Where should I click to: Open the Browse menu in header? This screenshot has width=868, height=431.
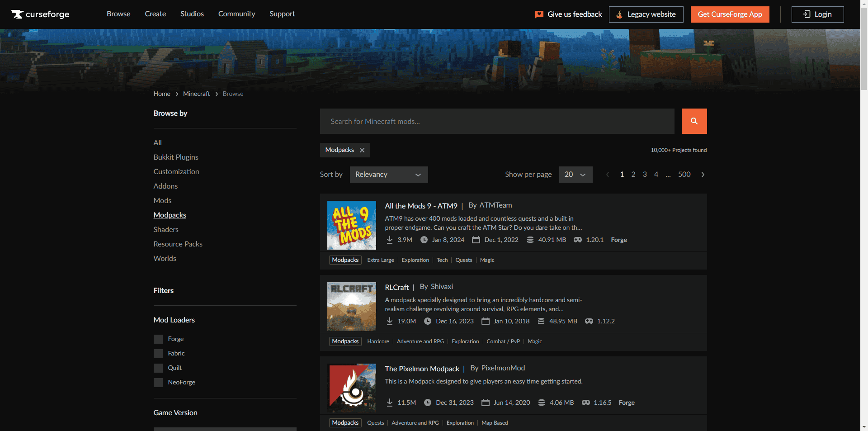(x=118, y=14)
